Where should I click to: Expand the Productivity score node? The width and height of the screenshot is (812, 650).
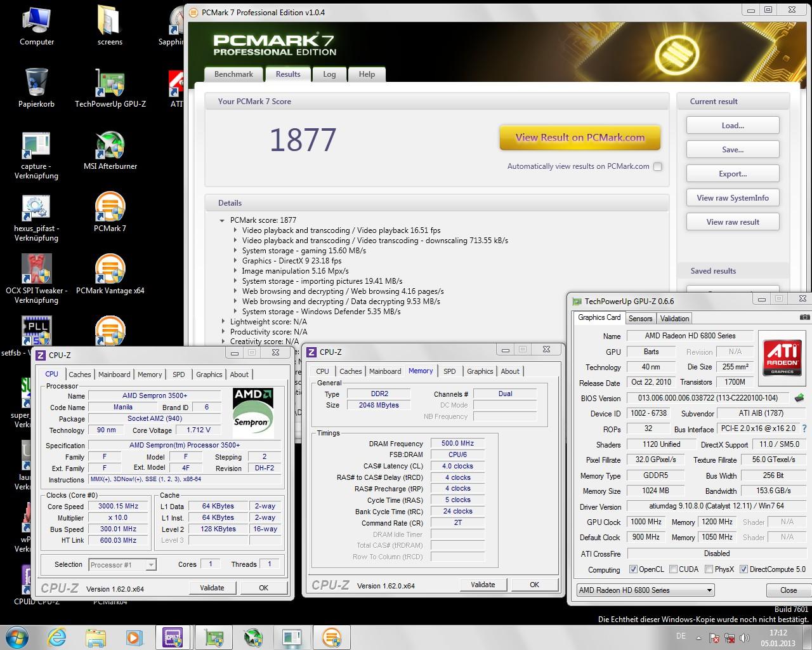click(223, 332)
